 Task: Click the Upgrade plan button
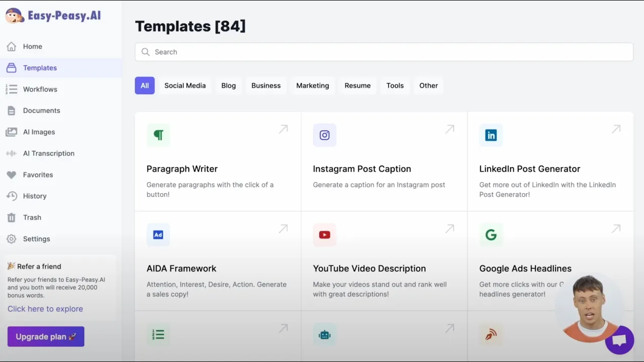coord(46,337)
